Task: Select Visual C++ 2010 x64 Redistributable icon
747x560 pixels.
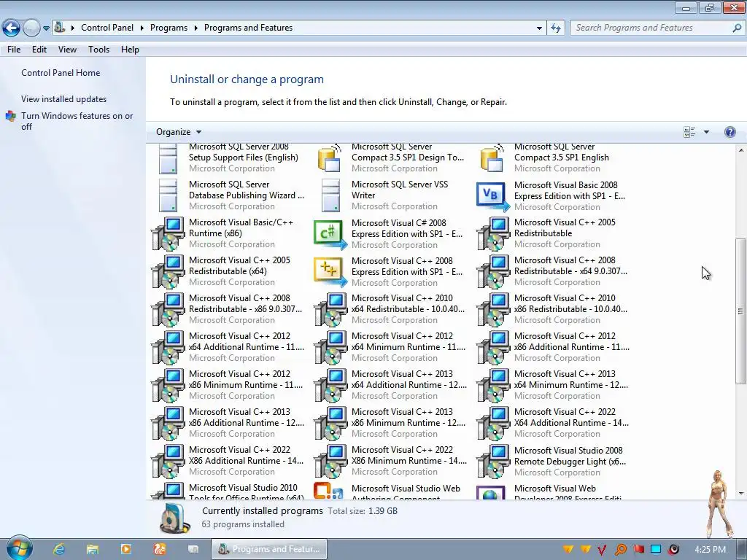Action: (x=330, y=309)
